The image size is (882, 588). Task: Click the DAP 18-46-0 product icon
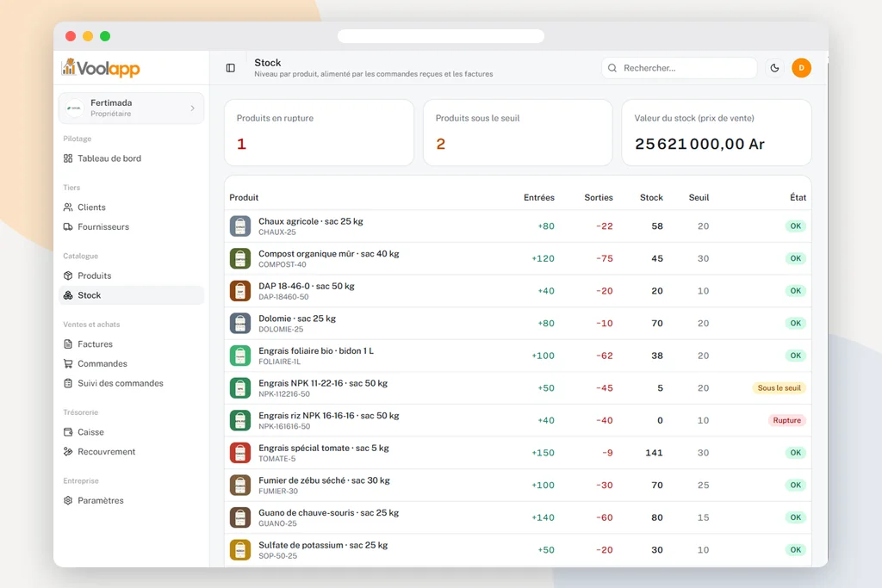pyautogui.click(x=240, y=291)
